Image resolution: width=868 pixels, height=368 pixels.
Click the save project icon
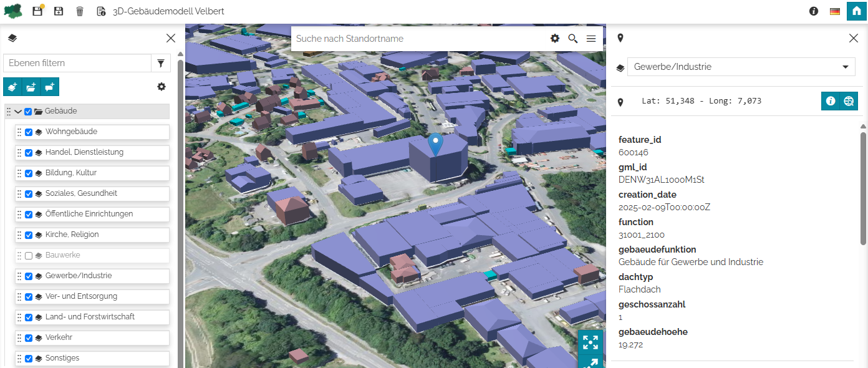(37, 11)
